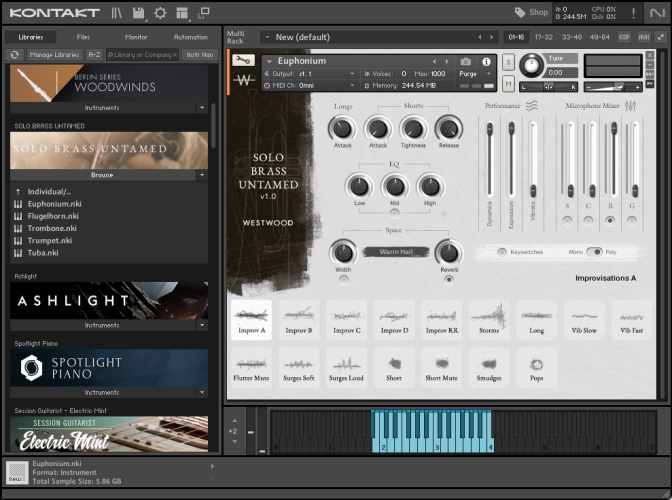Click the refresh libraries icon
Screen dimensions: 672x500
click(x=15, y=54)
